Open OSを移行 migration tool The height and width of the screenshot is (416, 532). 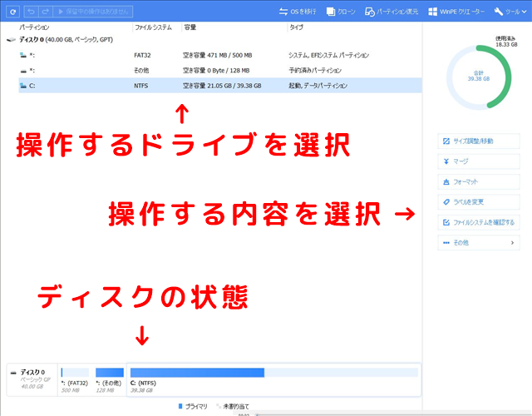click(x=298, y=12)
